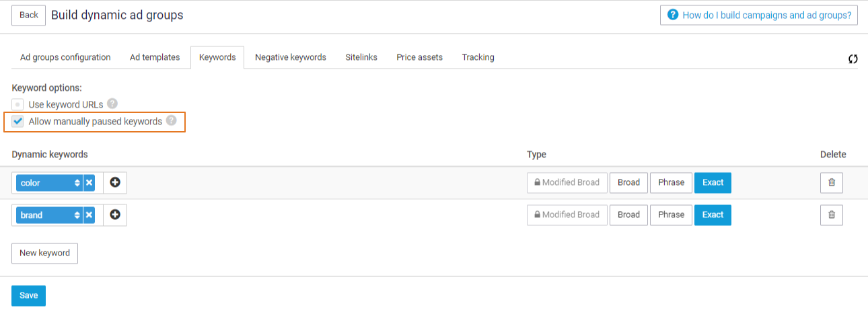Enable Phrase match for color keyword

[671, 183]
